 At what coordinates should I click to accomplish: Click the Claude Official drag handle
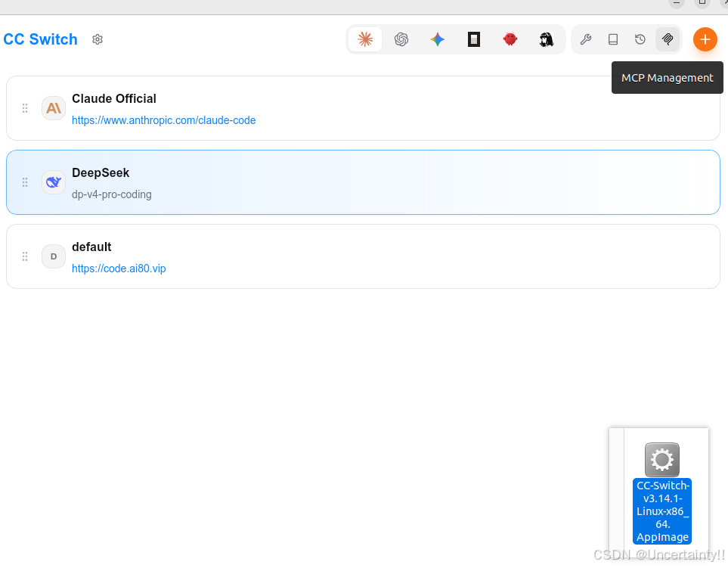25,108
